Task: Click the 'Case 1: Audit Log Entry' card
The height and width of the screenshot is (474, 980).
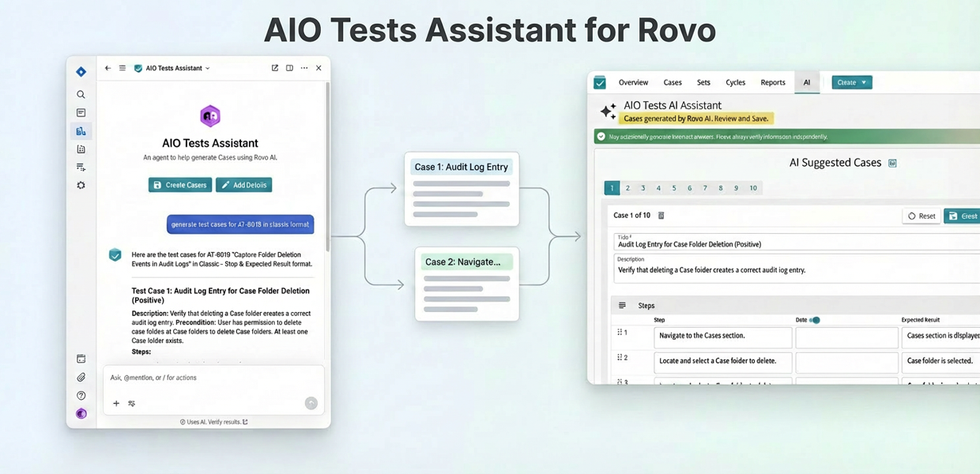Action: coord(462,189)
